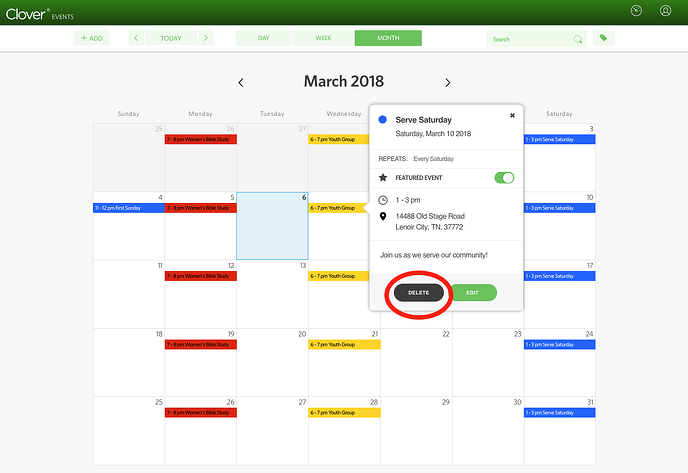688x473 pixels.
Task: Click the blue event color dot
Action: coord(383,119)
